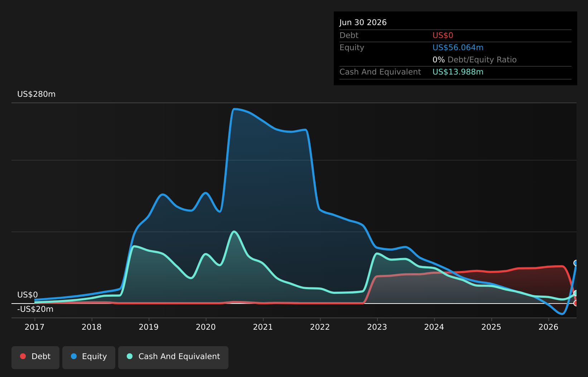This screenshot has height=377, width=588.
Task: Click the 2025 x-axis label
Action: click(x=491, y=327)
